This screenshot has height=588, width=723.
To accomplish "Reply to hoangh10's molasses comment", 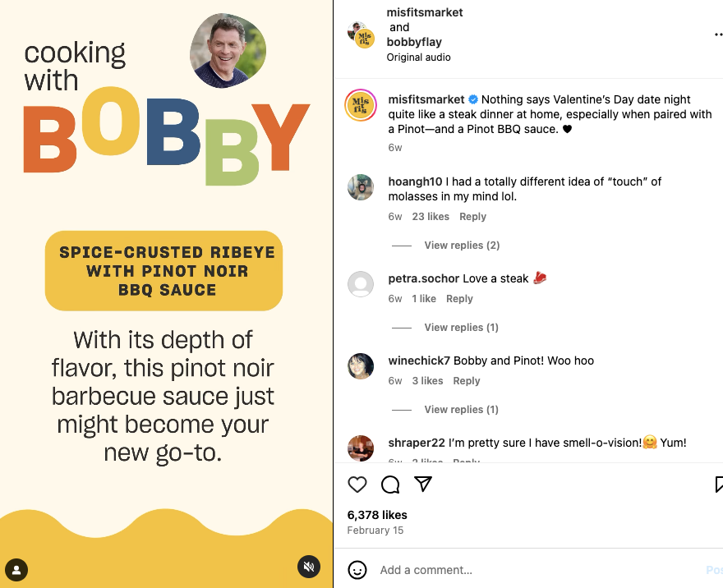I will pos(472,217).
